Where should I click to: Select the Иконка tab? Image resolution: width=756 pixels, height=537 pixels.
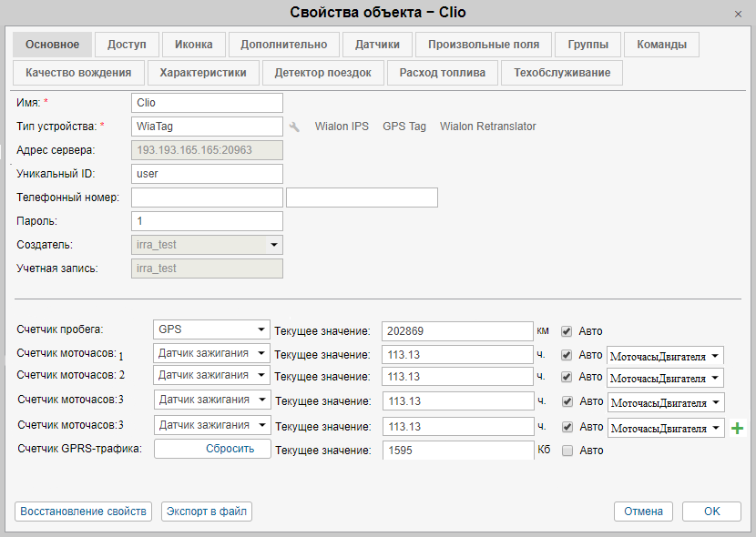(x=193, y=45)
